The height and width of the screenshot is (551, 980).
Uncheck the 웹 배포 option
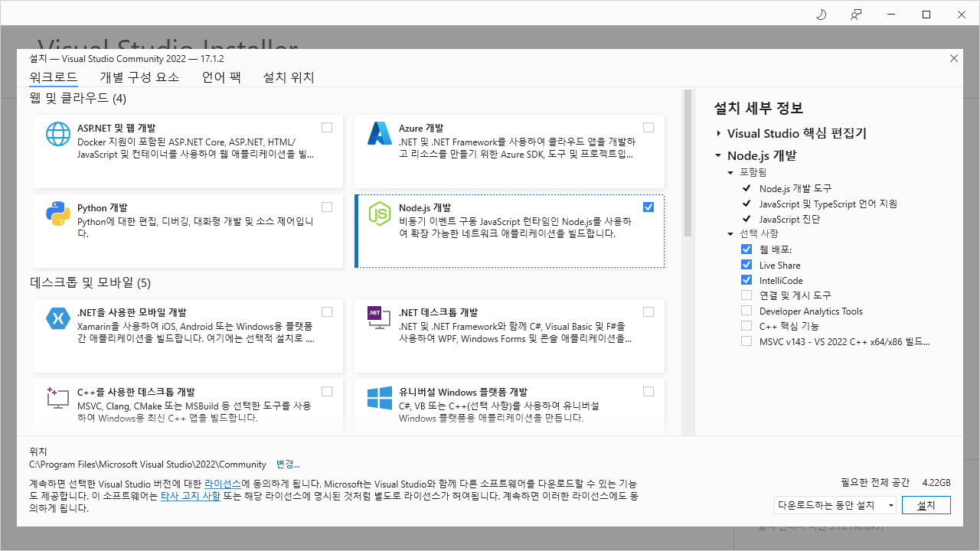[x=746, y=249]
